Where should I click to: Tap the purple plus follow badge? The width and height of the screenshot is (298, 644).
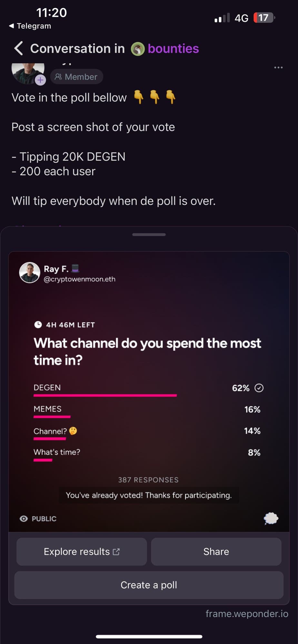[40, 80]
